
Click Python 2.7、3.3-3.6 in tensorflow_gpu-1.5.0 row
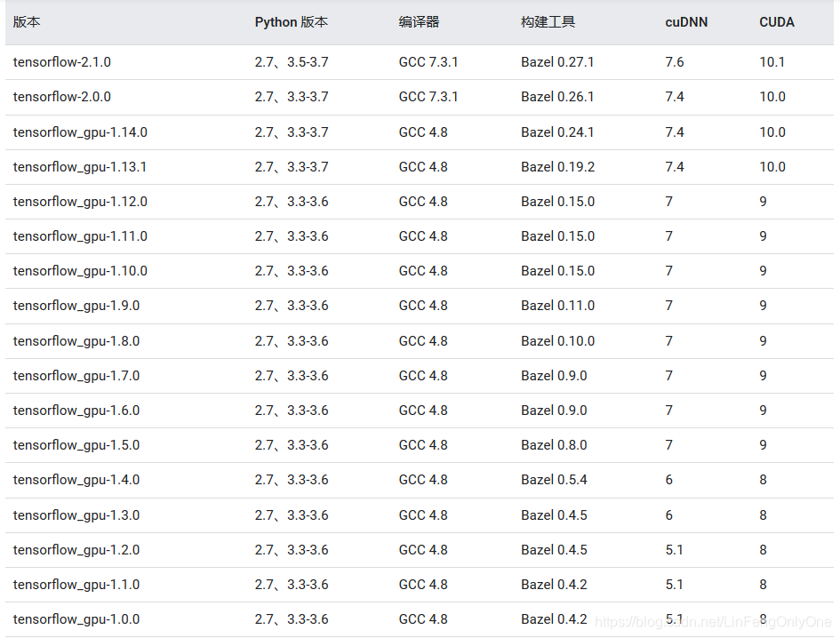click(x=292, y=445)
